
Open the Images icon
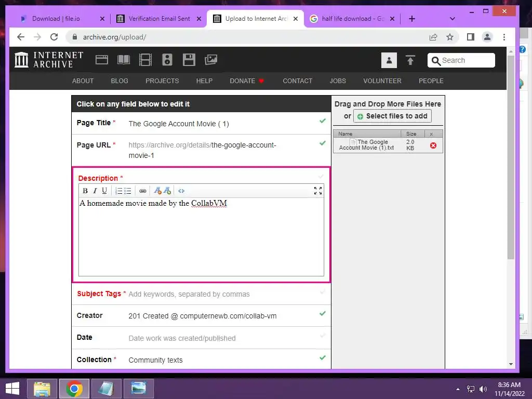pyautogui.click(x=211, y=60)
